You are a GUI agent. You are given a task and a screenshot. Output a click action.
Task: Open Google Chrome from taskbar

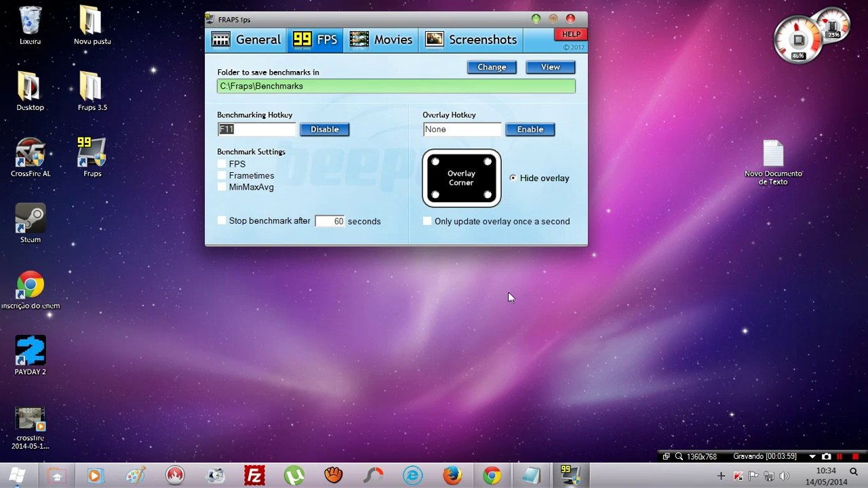pyautogui.click(x=492, y=476)
